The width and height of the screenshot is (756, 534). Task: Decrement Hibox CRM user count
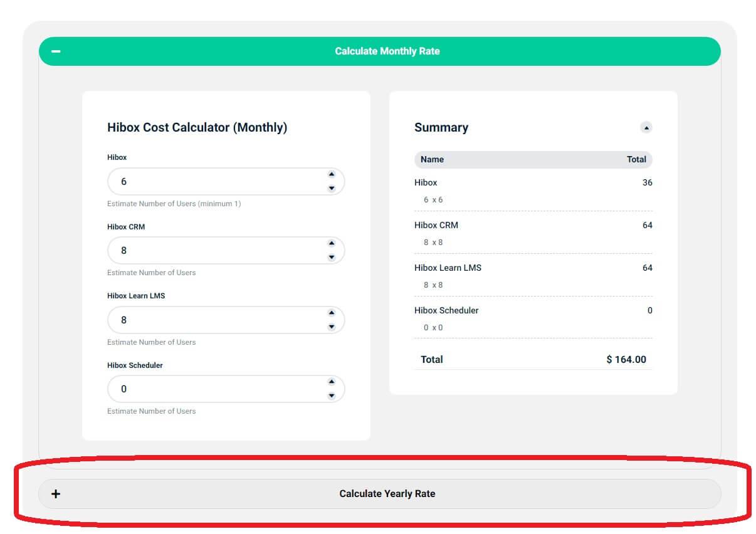(332, 258)
